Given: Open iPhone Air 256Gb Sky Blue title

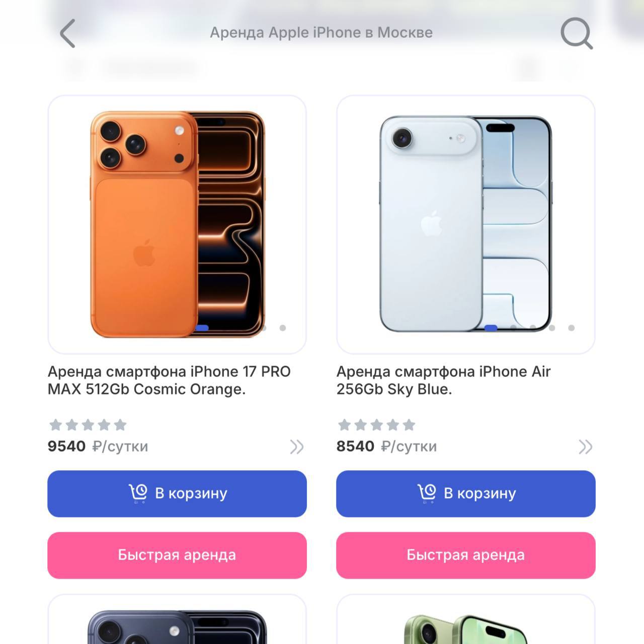Looking at the screenshot, I should point(443,380).
